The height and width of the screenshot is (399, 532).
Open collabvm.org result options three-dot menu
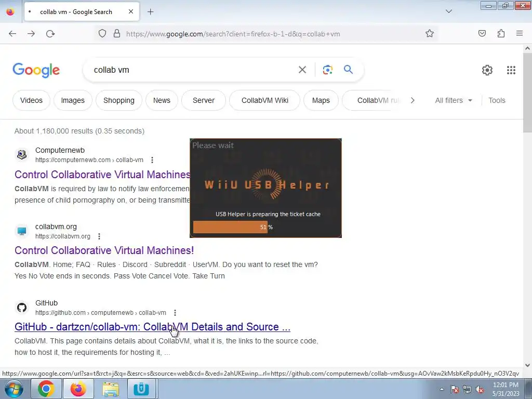(x=99, y=236)
